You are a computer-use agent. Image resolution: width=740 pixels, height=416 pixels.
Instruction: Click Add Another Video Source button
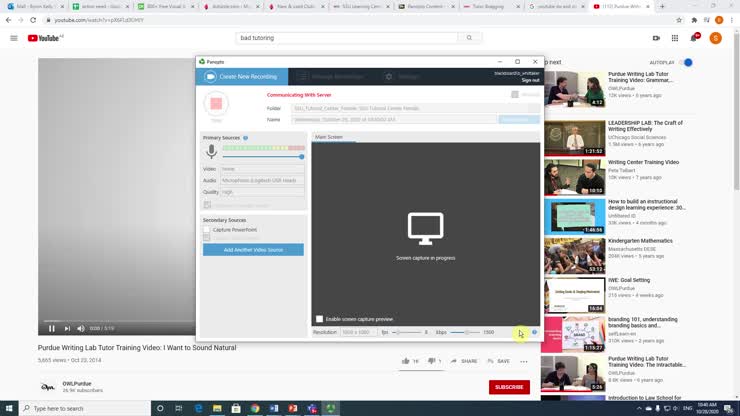pos(253,250)
